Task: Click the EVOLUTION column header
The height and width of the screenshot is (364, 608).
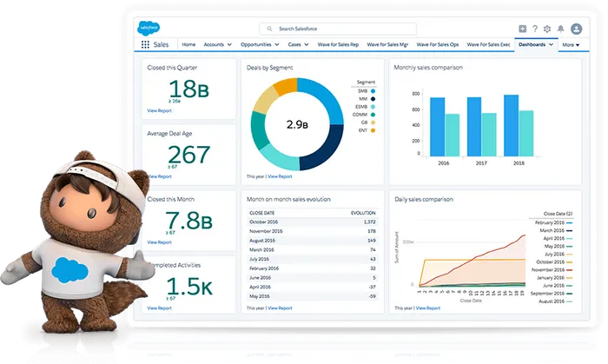Action: click(x=363, y=213)
